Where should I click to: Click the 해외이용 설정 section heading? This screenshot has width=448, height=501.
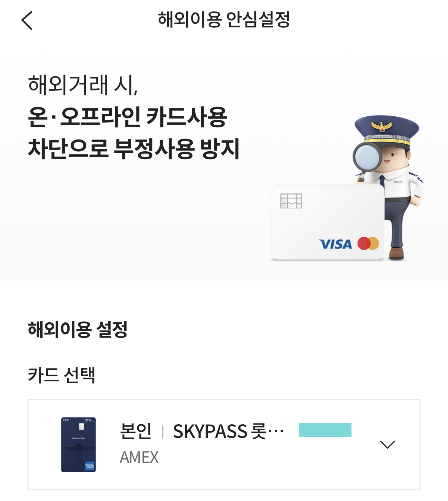click(x=78, y=329)
